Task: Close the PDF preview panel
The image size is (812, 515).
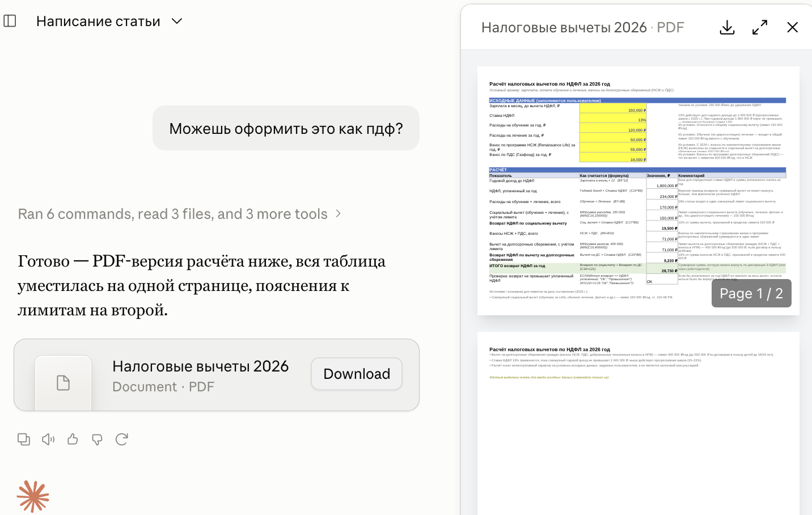Action: pos(793,27)
